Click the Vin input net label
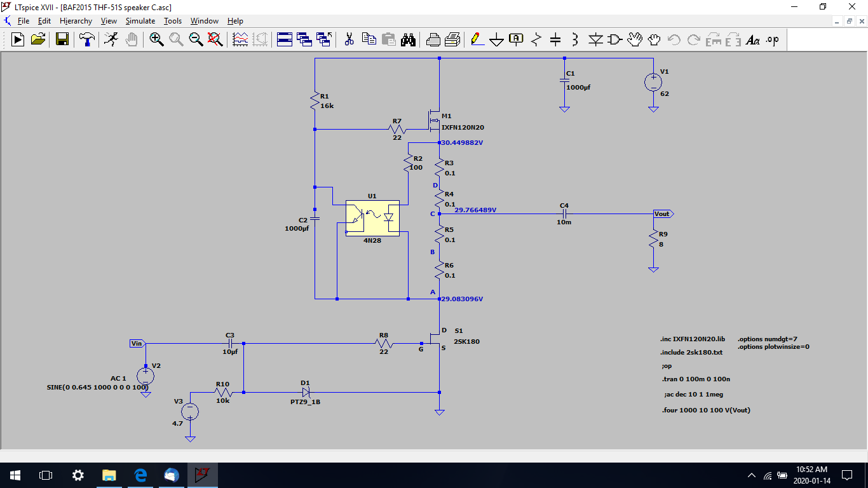This screenshot has width=868, height=488. [138, 343]
